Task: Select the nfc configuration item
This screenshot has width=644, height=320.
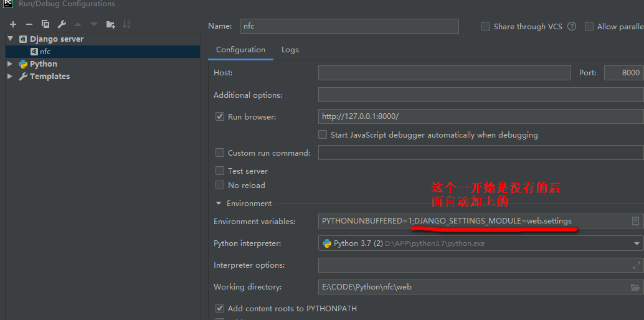Action: 103,52
